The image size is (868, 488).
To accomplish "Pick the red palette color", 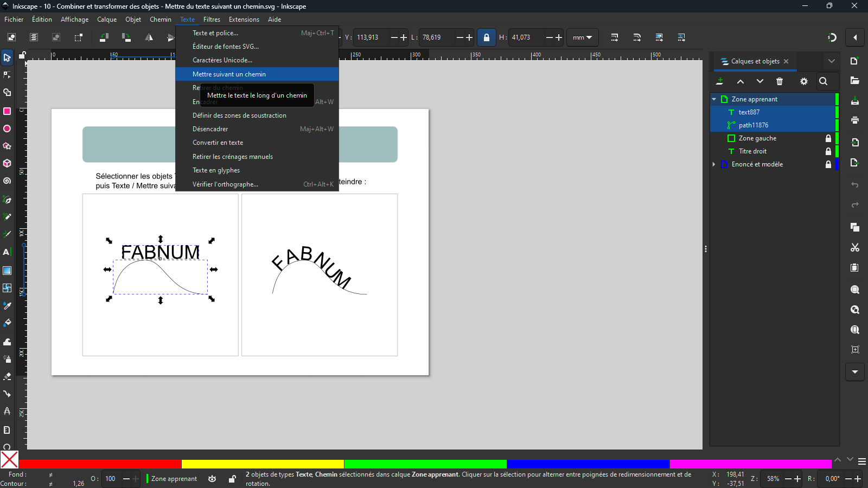I will pos(100,464).
